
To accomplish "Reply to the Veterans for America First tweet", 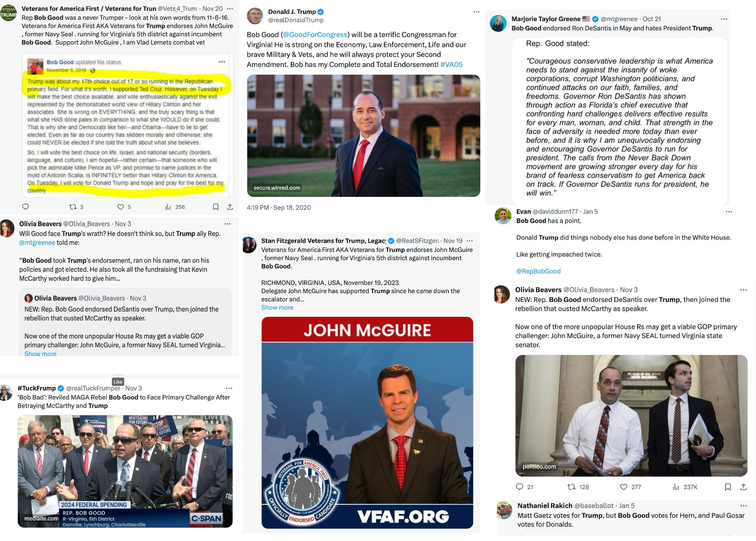I will tap(25, 207).
